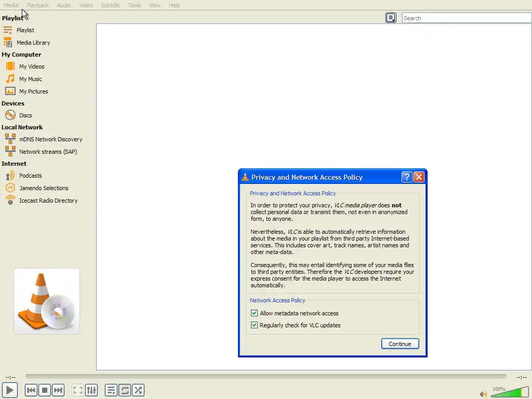Open Network streams (SAP)
The width and height of the screenshot is (532, 399).
pos(42,152)
